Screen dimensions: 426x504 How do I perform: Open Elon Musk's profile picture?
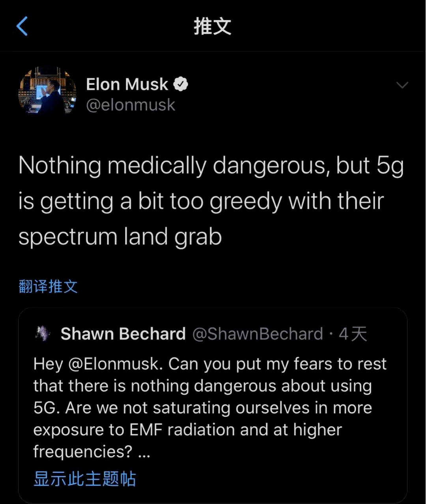pyautogui.click(x=47, y=91)
